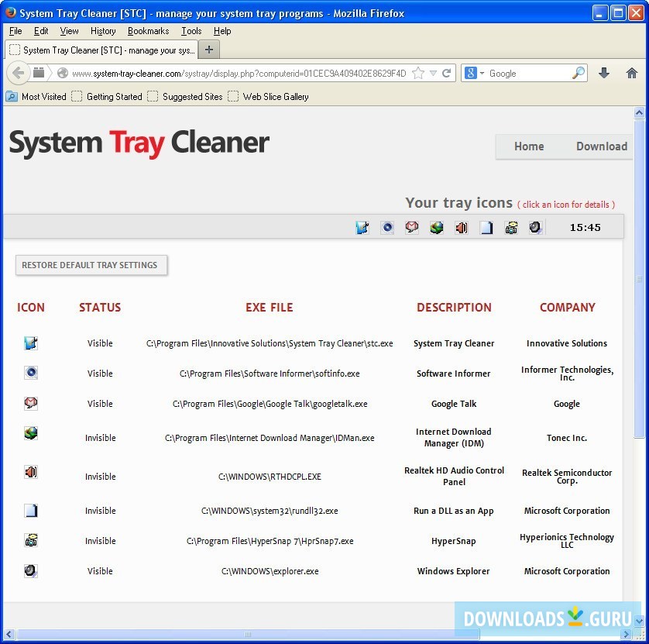Click the Visible status of stc.exe row
Image resolution: width=649 pixels, height=644 pixels.
tap(100, 343)
